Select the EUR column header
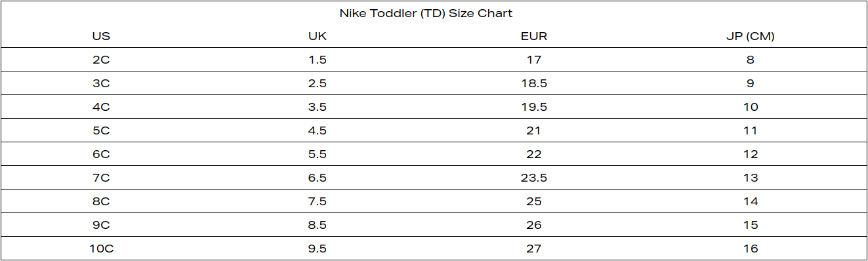 [x=534, y=36]
